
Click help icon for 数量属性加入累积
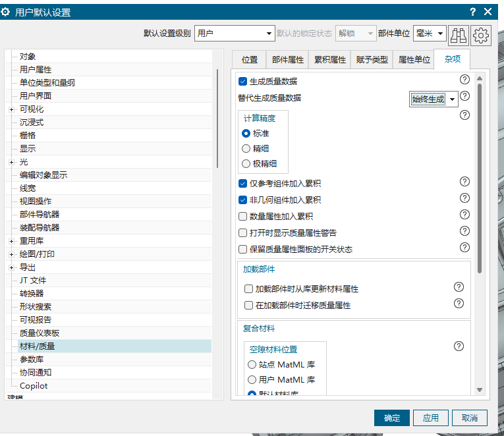(x=464, y=215)
